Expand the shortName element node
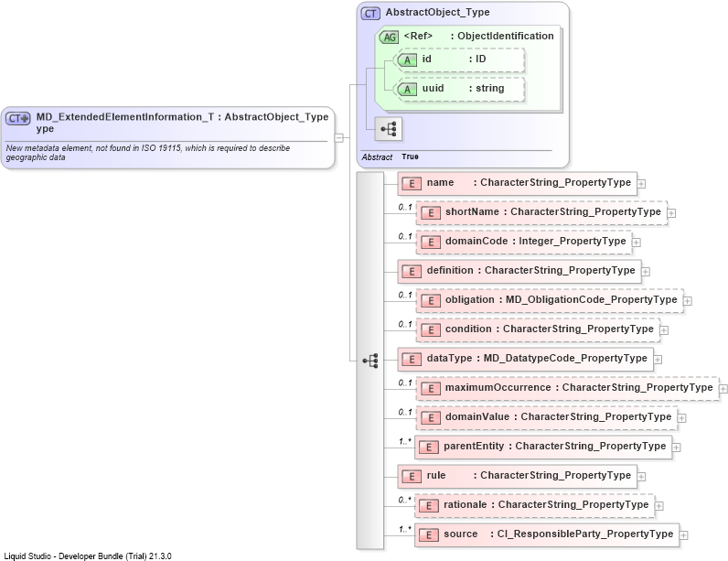This screenshot has width=728, height=561. click(671, 213)
